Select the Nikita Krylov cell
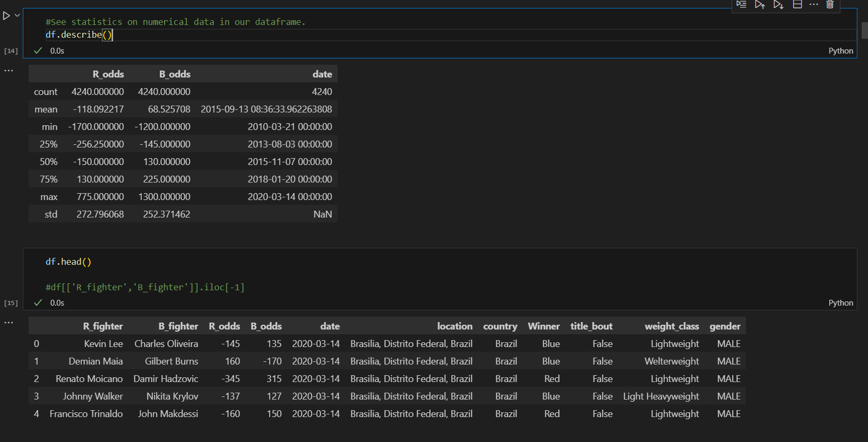Image resolution: width=868 pixels, height=442 pixels. pyautogui.click(x=173, y=396)
